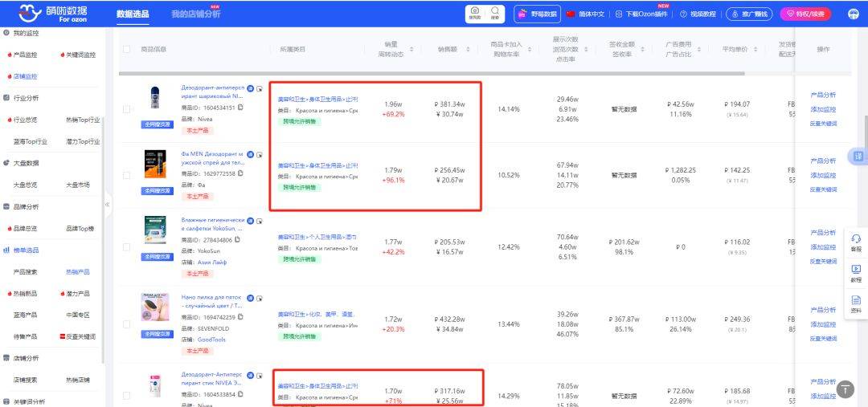Click 推广赚钱 header button
This screenshot has width=868, height=407.
[749, 14]
